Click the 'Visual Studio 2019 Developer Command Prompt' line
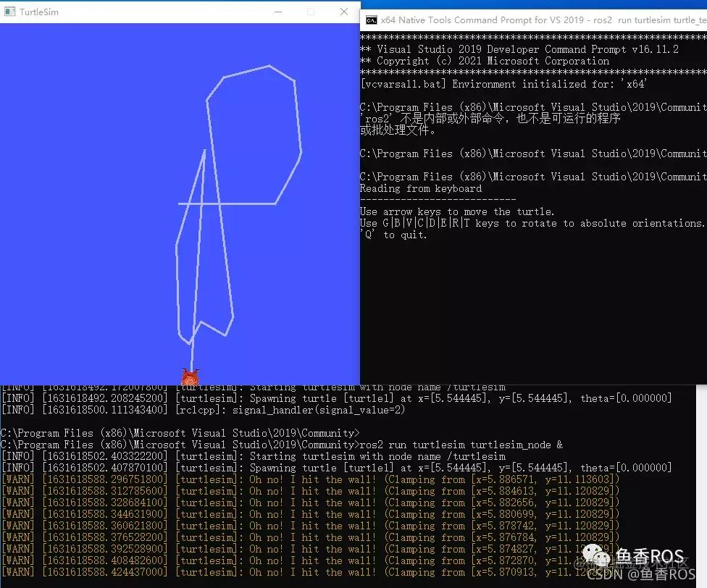 tap(519, 49)
